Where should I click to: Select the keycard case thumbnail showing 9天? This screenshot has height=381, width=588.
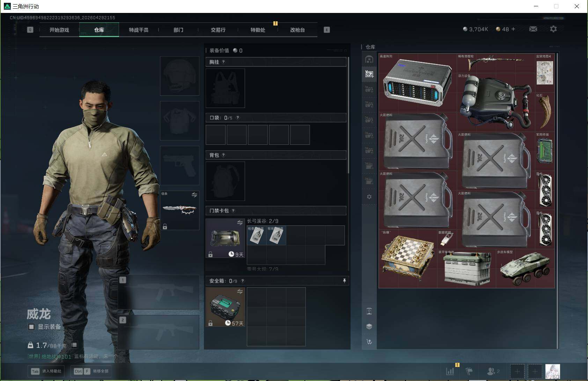coord(225,238)
